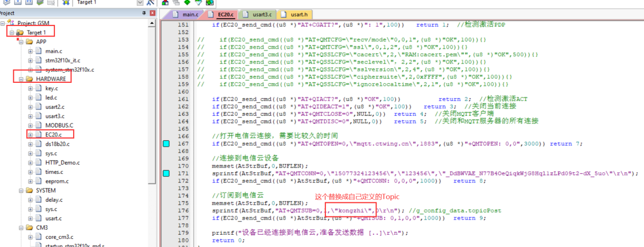
Task: Click the Project panel scrollbar up arrow
Action: (152, 23)
